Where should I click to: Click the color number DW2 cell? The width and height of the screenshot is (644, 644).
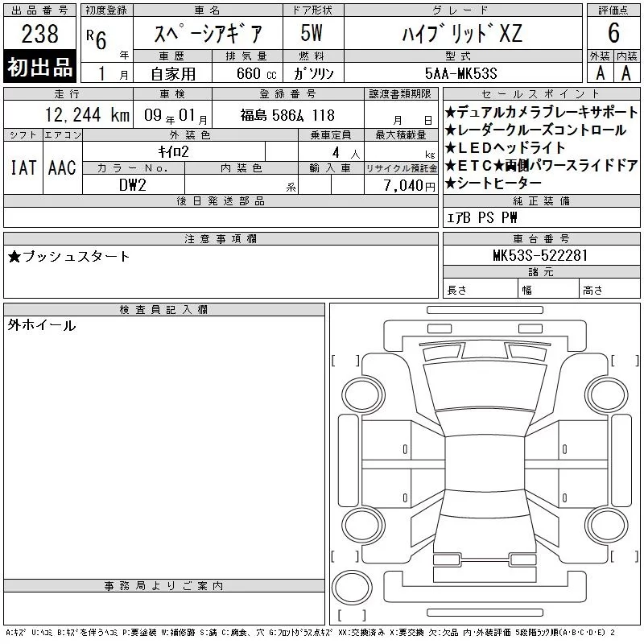click(x=133, y=185)
